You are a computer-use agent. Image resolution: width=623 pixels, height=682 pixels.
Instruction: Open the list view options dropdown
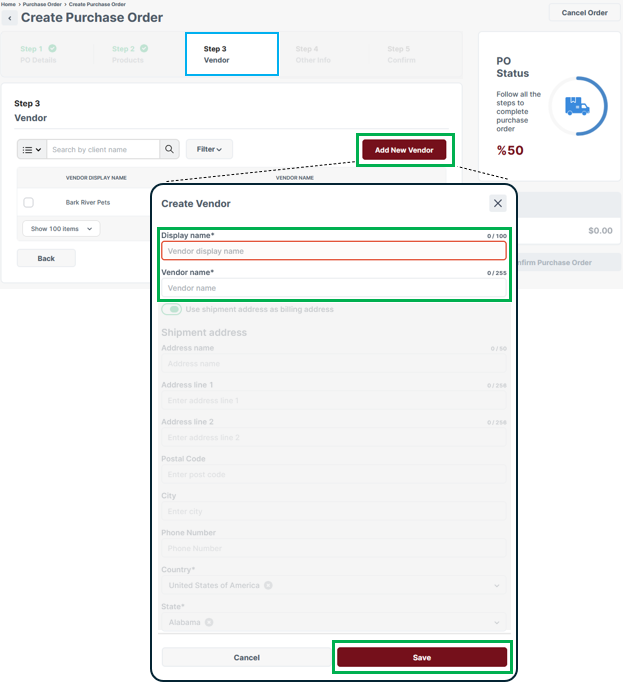[x=31, y=149]
